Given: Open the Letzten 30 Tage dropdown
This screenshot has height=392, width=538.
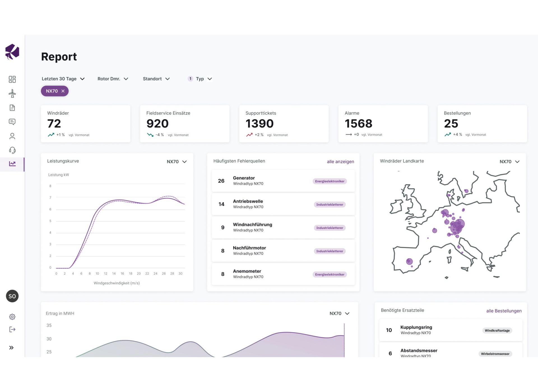Looking at the screenshot, I should point(63,79).
